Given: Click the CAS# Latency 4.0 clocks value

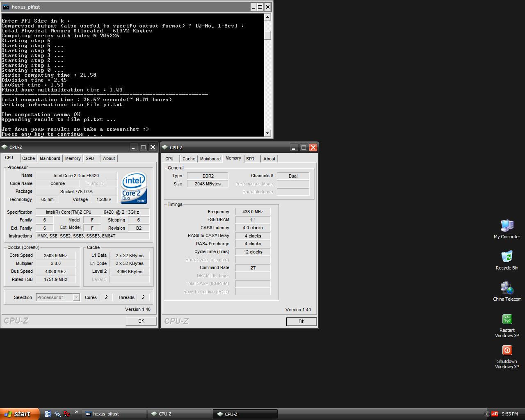Looking at the screenshot, I should (x=253, y=228).
